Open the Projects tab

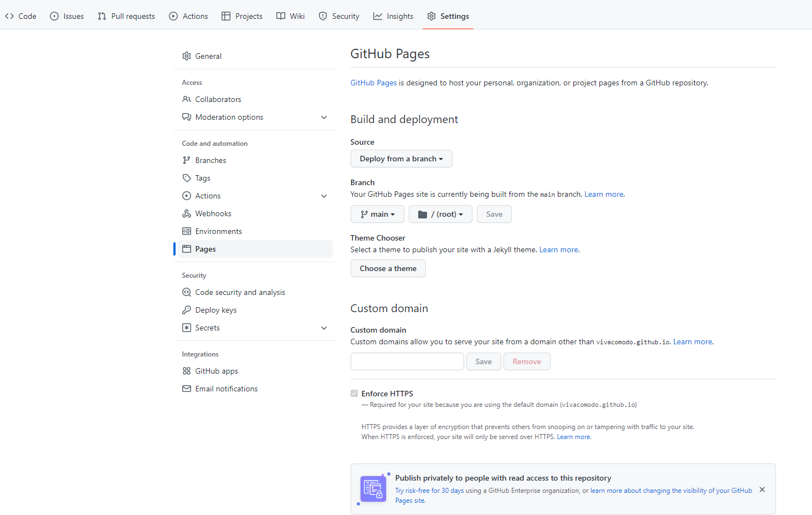(x=242, y=16)
